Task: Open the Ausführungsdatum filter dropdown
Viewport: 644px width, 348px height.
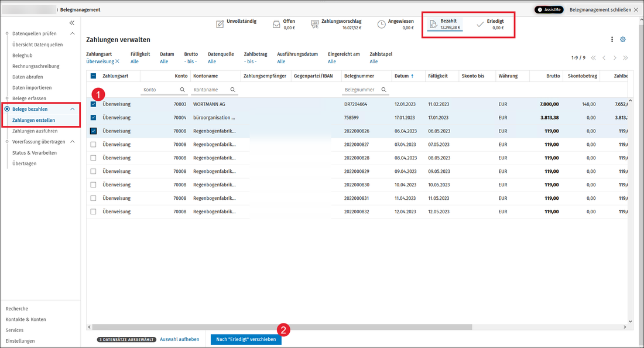Action: point(281,62)
